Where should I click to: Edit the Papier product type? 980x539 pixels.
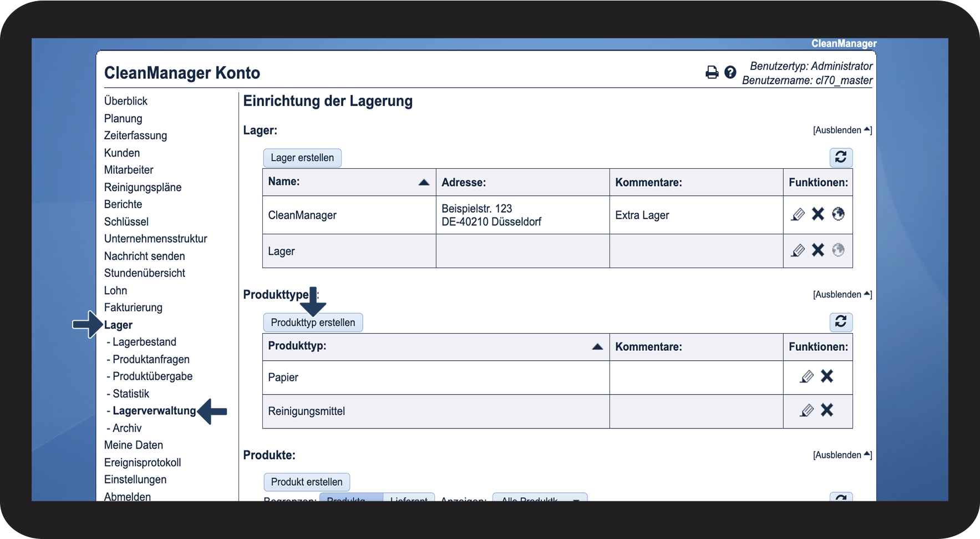coord(807,377)
